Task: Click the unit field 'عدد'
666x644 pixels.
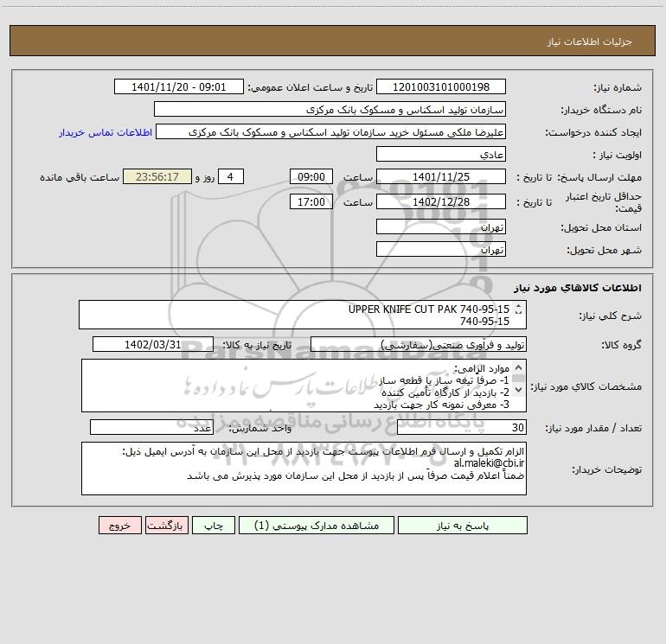Action: coord(151,428)
